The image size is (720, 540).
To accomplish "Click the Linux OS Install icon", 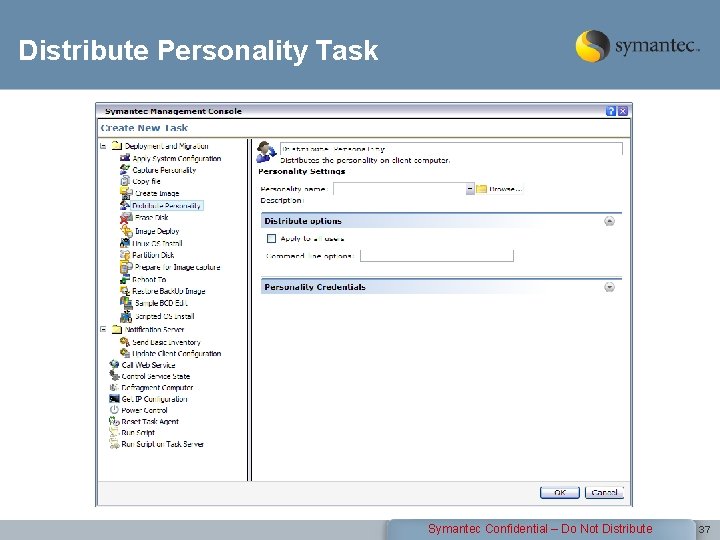I will click(x=125, y=243).
